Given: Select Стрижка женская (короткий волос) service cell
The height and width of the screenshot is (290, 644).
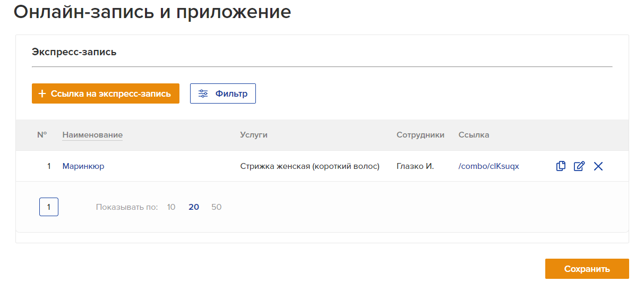Looking at the screenshot, I should 310,166.
